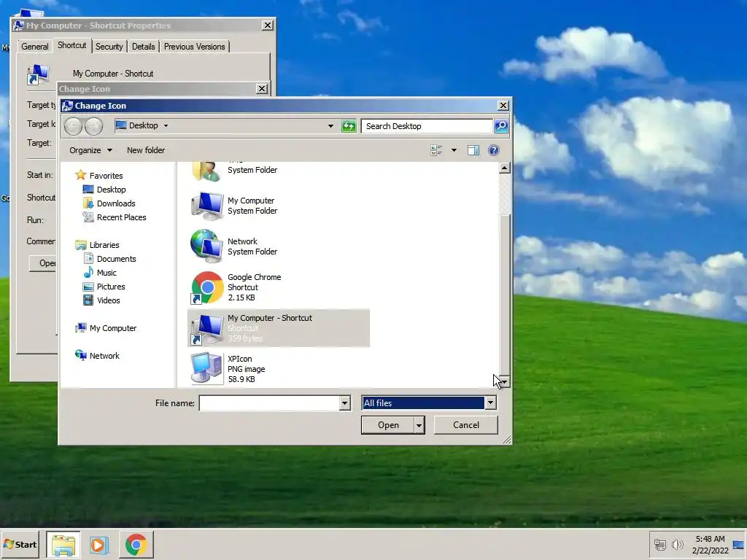
Task: Select the My Computer - Shortcut file icon
Action: pos(206,329)
